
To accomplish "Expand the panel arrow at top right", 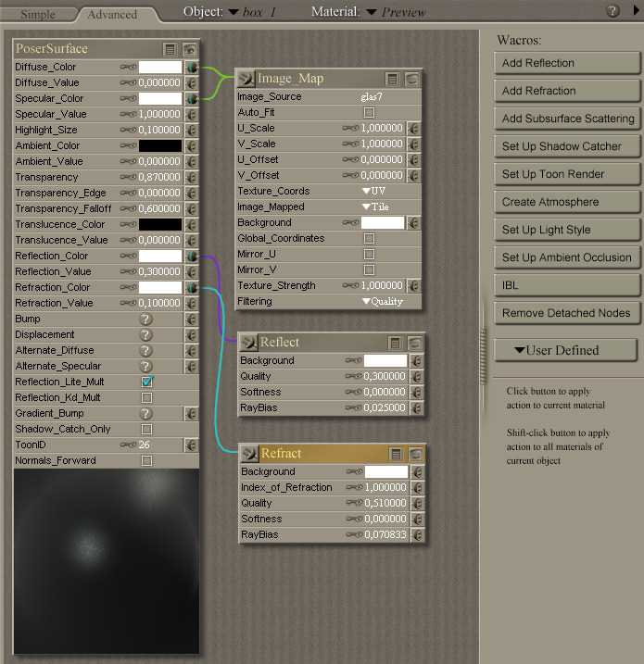I will pyautogui.click(x=636, y=10).
